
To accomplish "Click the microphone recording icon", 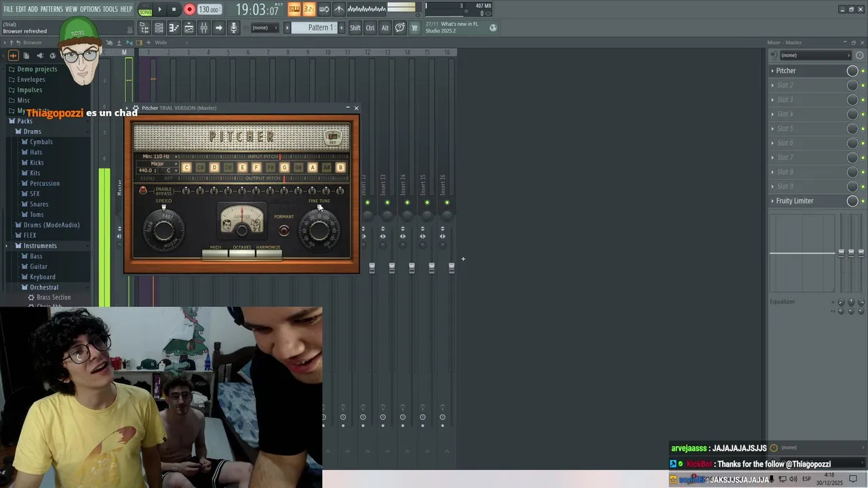I will pyautogui.click(x=233, y=28).
